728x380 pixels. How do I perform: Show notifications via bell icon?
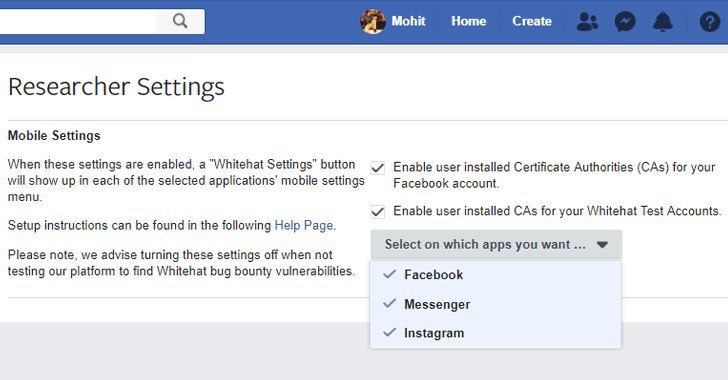pyautogui.click(x=663, y=21)
